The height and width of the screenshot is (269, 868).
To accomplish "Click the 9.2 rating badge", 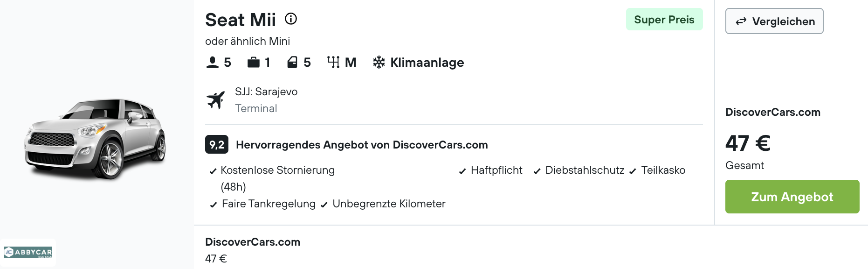I will pyautogui.click(x=216, y=145).
